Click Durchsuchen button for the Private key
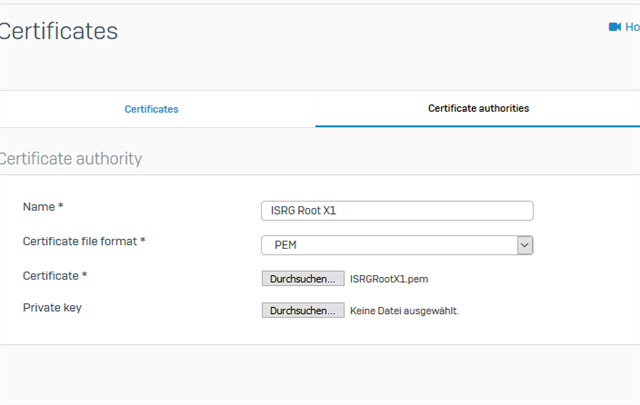The image size is (640, 405). click(x=303, y=310)
